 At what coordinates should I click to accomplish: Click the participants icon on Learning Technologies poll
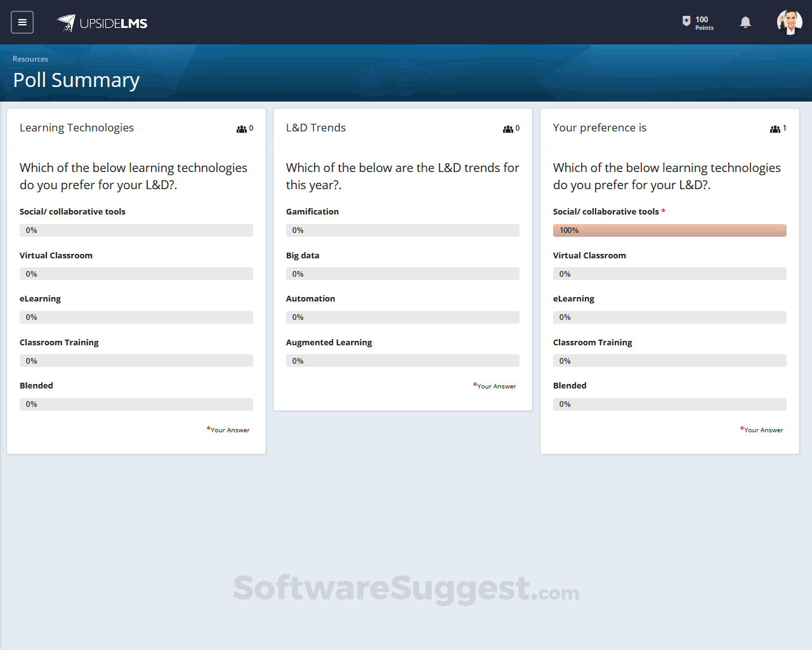(240, 128)
